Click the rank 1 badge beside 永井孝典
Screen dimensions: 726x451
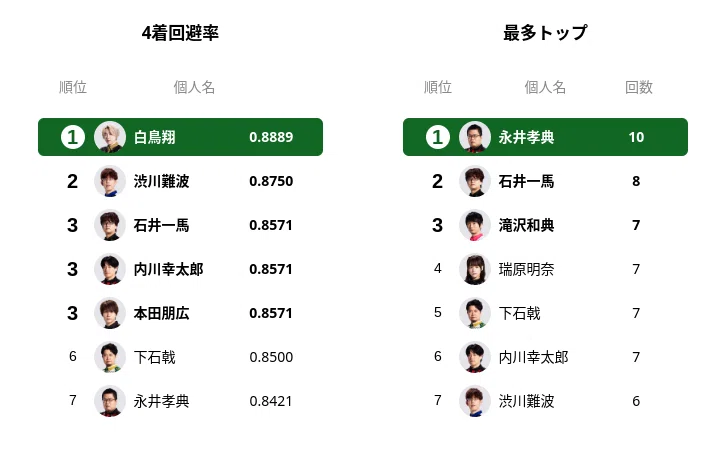point(438,137)
